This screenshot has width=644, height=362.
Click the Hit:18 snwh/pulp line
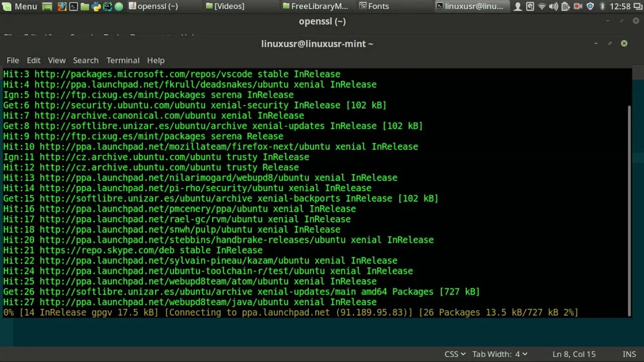(x=172, y=229)
